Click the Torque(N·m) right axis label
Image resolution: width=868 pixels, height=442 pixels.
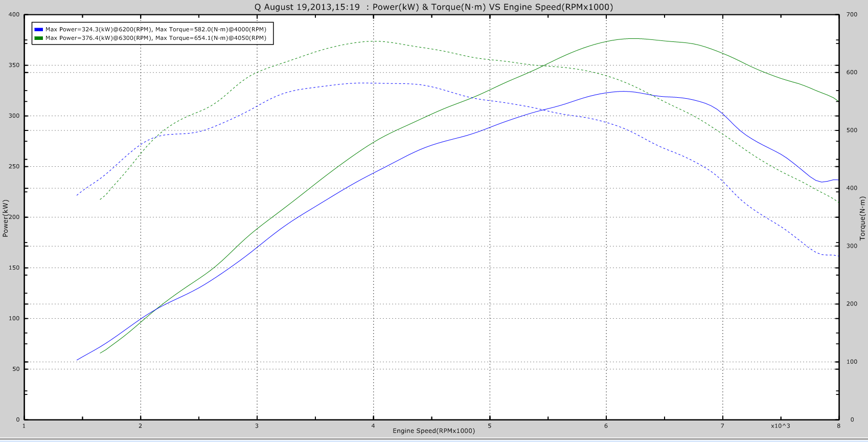862,218
